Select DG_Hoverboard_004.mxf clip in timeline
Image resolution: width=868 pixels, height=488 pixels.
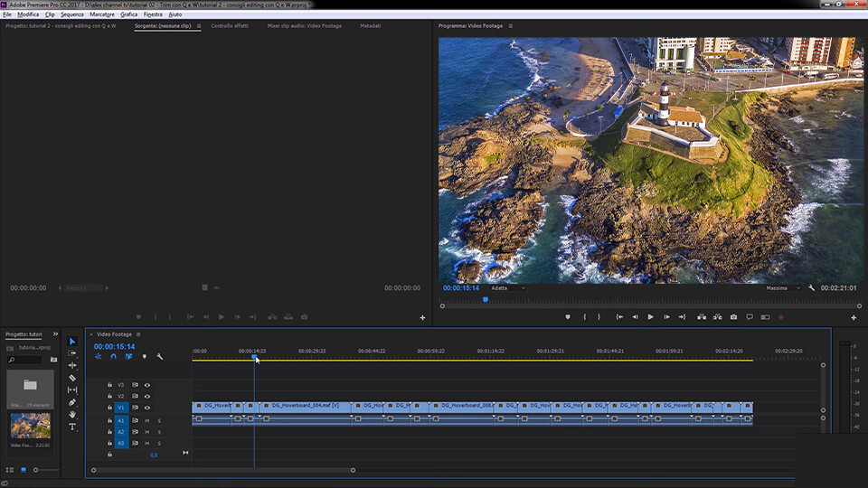coord(306,407)
